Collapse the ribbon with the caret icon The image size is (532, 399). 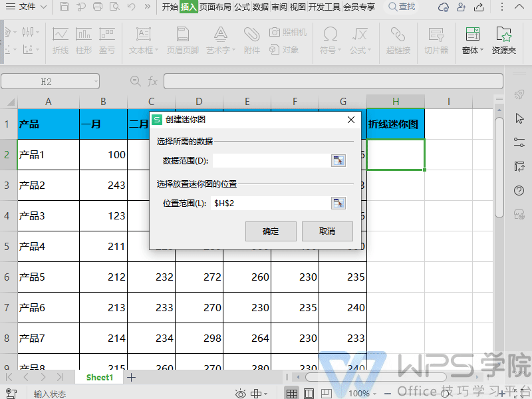(x=519, y=7)
